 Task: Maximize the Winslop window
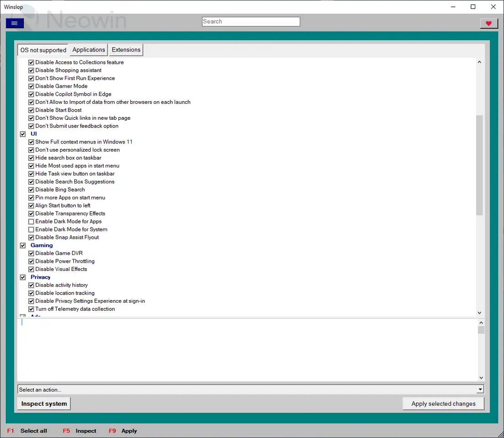pos(473,7)
